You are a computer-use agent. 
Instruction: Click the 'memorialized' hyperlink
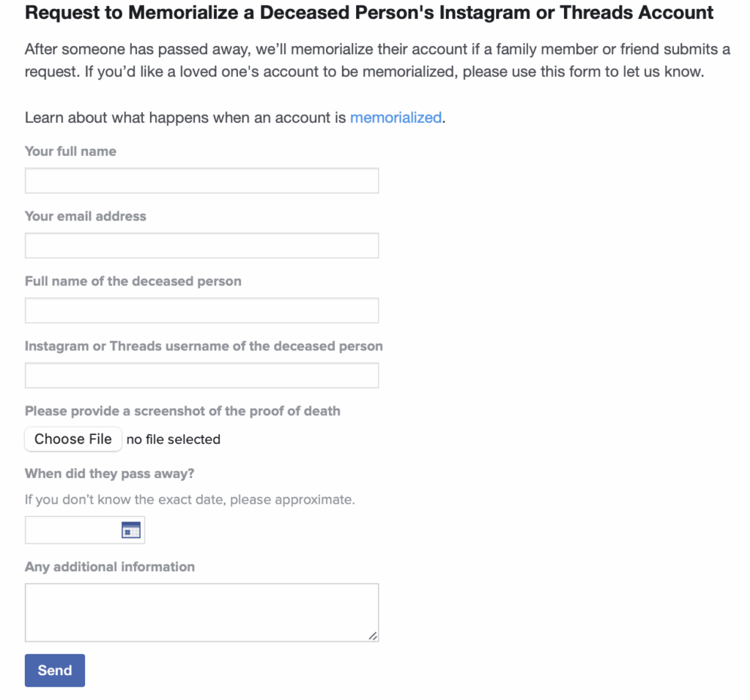[x=396, y=118]
